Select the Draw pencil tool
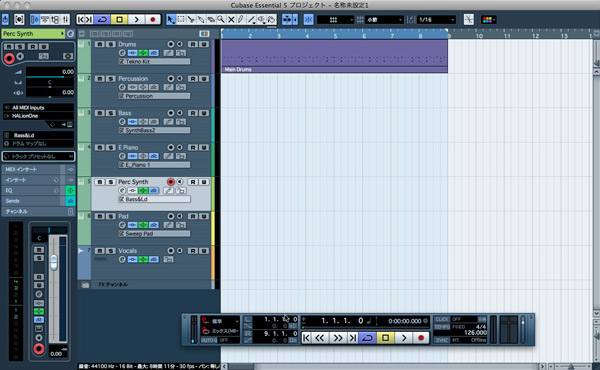This screenshot has height=370, width=600. click(x=241, y=20)
